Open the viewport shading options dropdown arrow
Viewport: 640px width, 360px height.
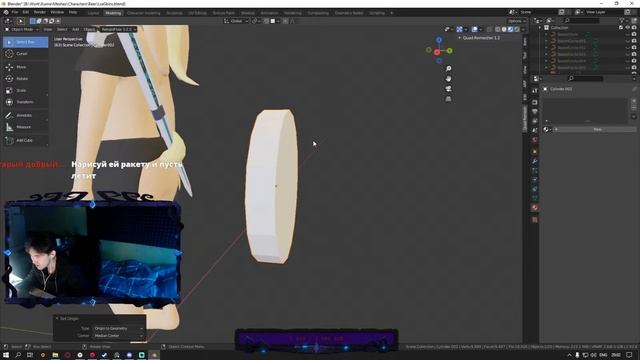click(x=523, y=29)
